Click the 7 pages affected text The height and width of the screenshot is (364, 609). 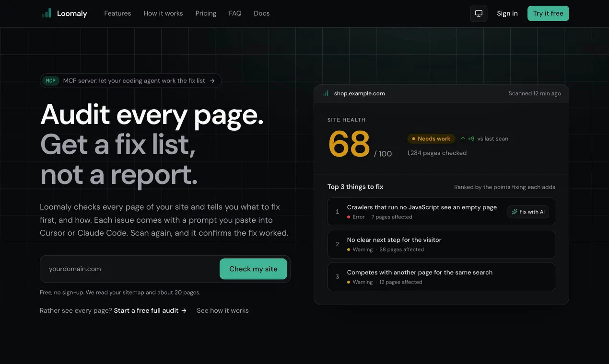pyautogui.click(x=392, y=217)
